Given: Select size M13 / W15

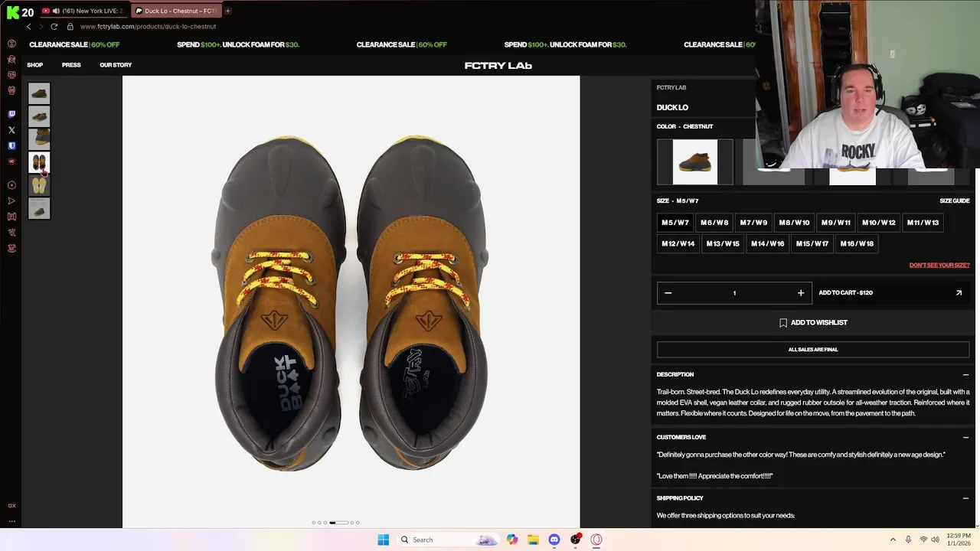Looking at the screenshot, I should tap(723, 243).
